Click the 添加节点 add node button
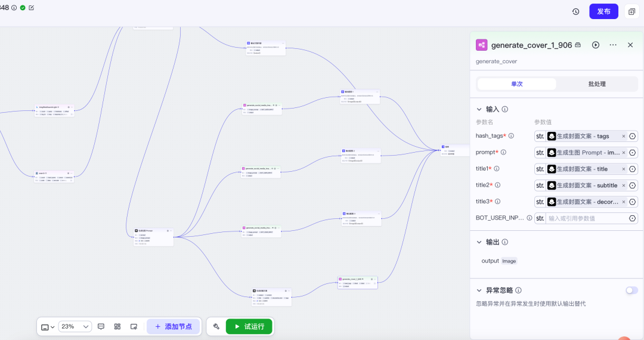The height and width of the screenshot is (340, 644). click(173, 327)
